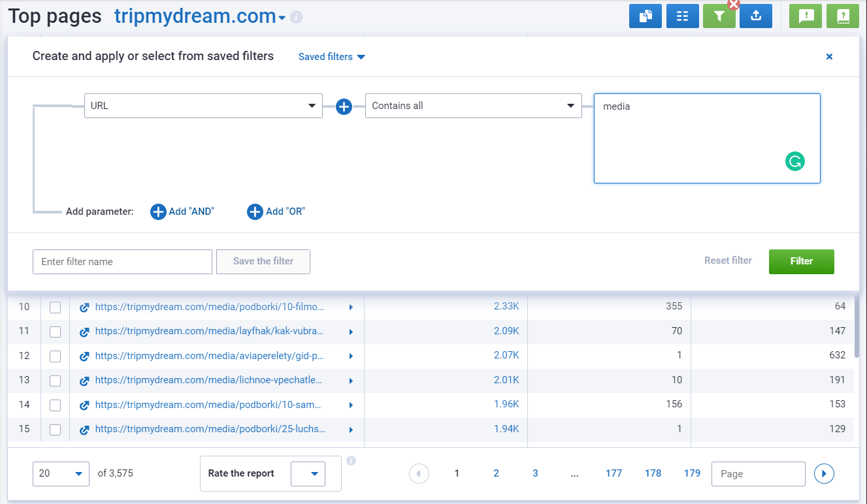Open the feedback speech bubble icon
The width and height of the screenshot is (867, 504).
pyautogui.click(x=806, y=16)
